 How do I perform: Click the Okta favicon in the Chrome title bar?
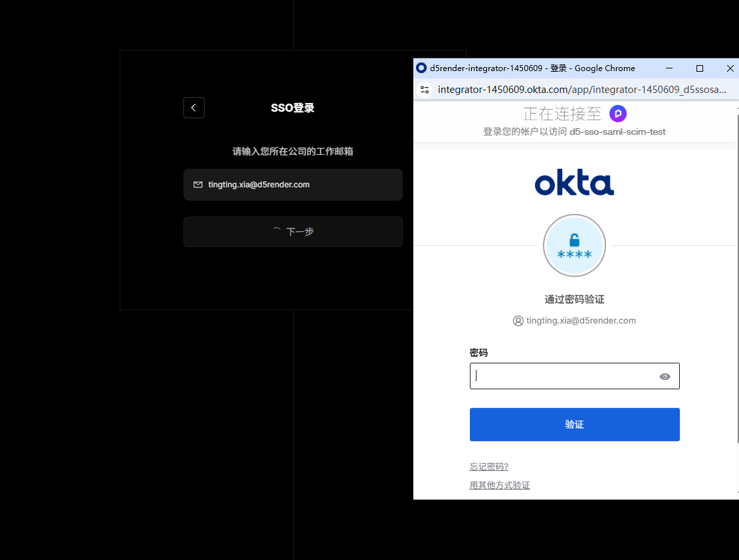coord(421,68)
